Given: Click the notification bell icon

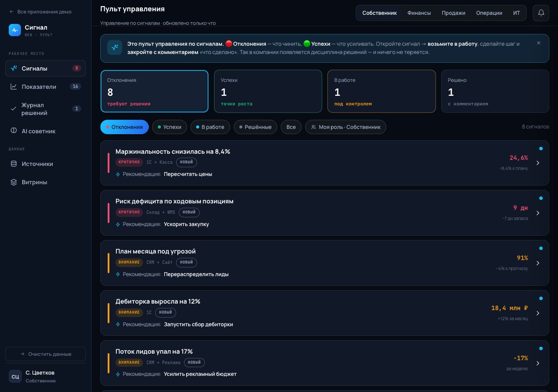Looking at the screenshot, I should (x=541, y=13).
